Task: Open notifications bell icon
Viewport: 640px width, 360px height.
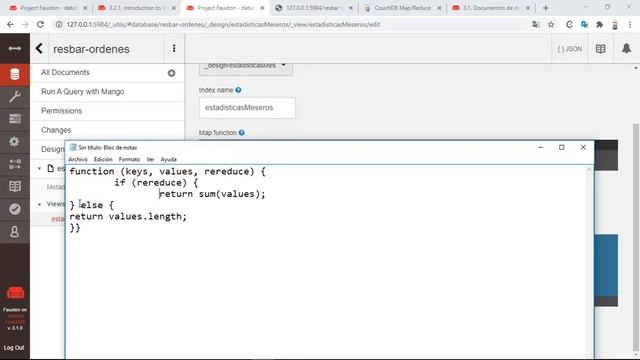Action: point(627,49)
